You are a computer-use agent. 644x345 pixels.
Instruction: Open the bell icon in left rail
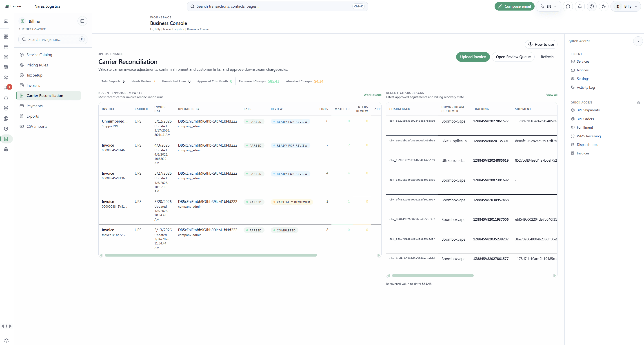(6, 98)
